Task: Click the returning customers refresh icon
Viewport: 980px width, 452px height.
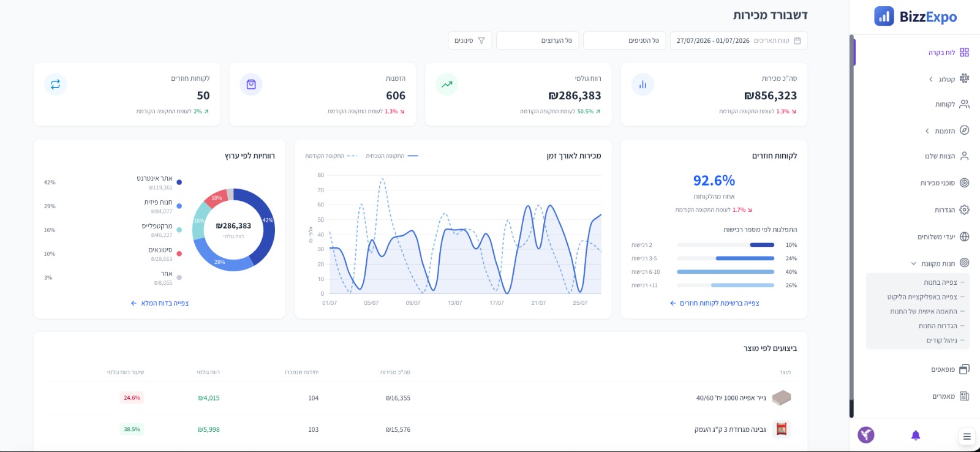Action: [x=55, y=85]
